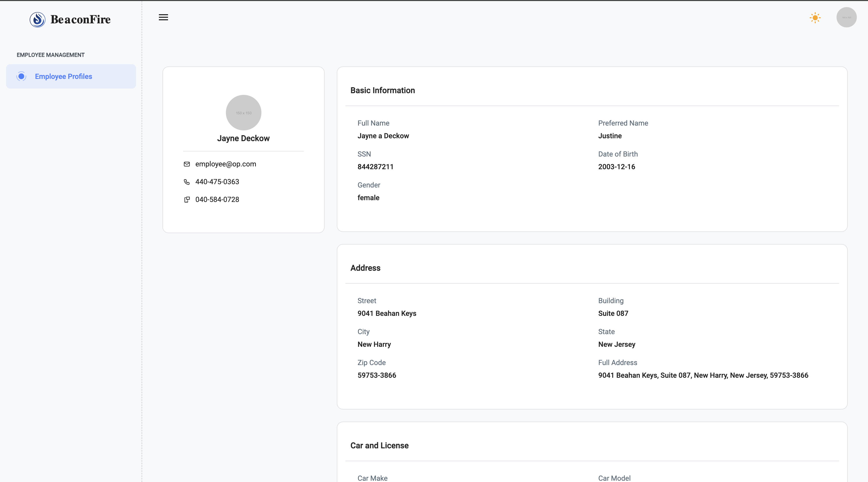
Task: Click the BeaconFire logo
Action: (70, 19)
